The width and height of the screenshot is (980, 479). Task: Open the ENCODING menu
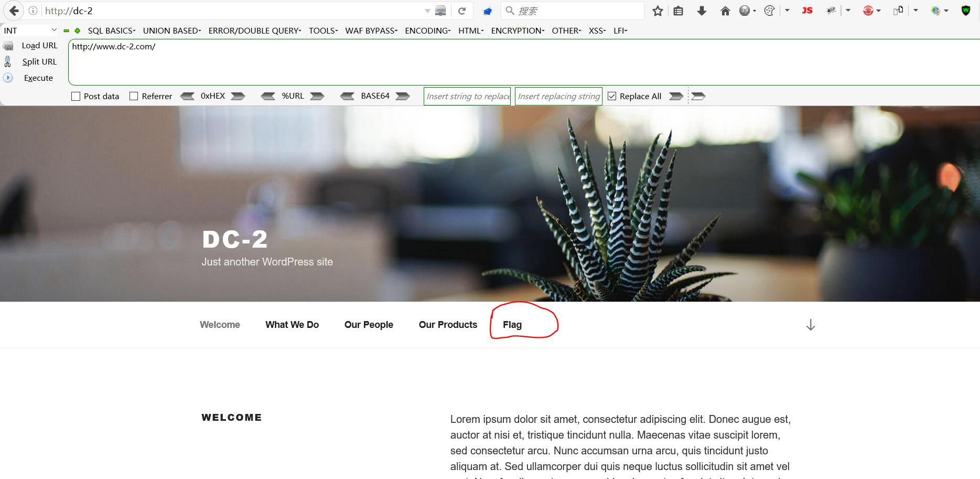(x=426, y=30)
